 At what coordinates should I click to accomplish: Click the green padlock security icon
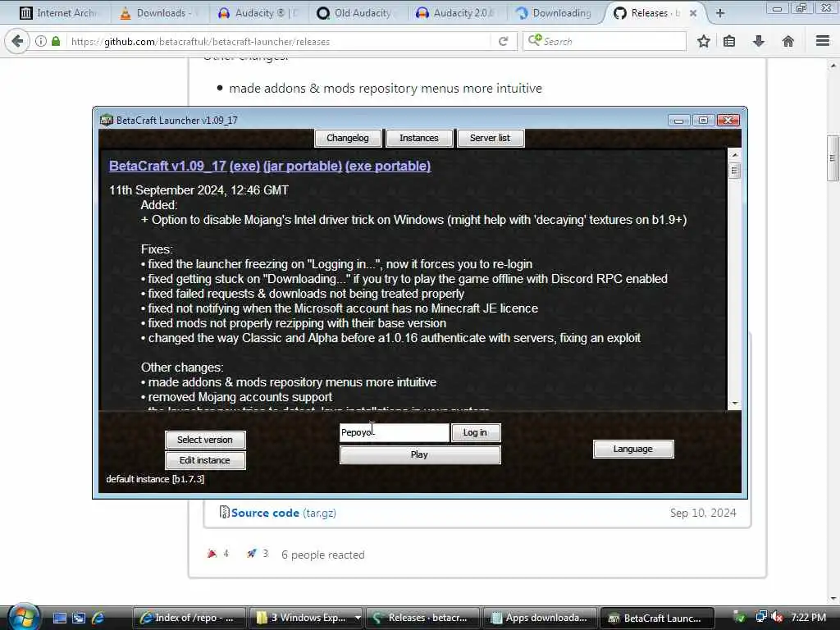56,41
